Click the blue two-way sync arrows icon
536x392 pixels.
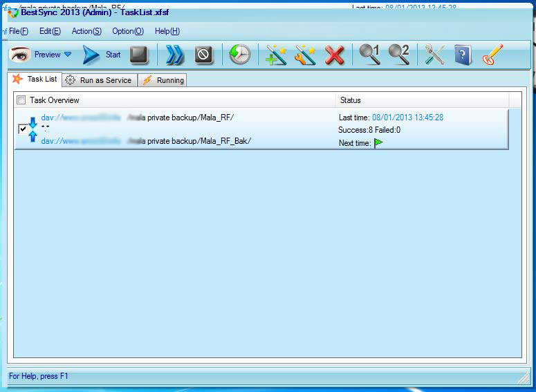click(33, 129)
